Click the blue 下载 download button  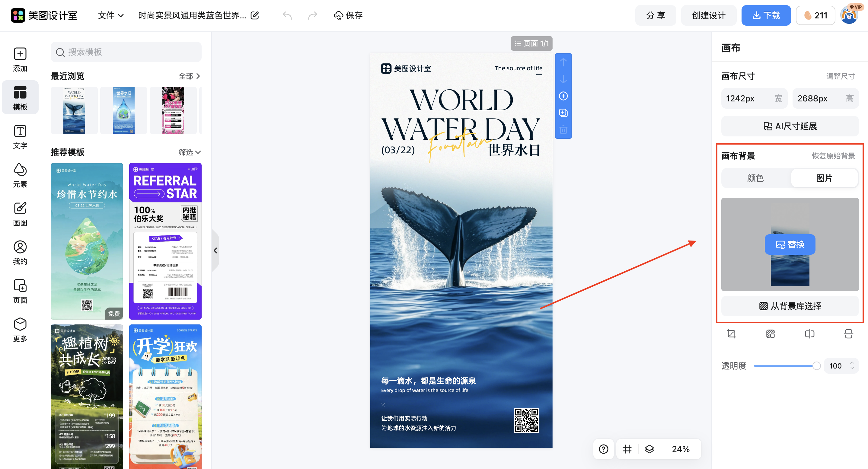tap(766, 15)
